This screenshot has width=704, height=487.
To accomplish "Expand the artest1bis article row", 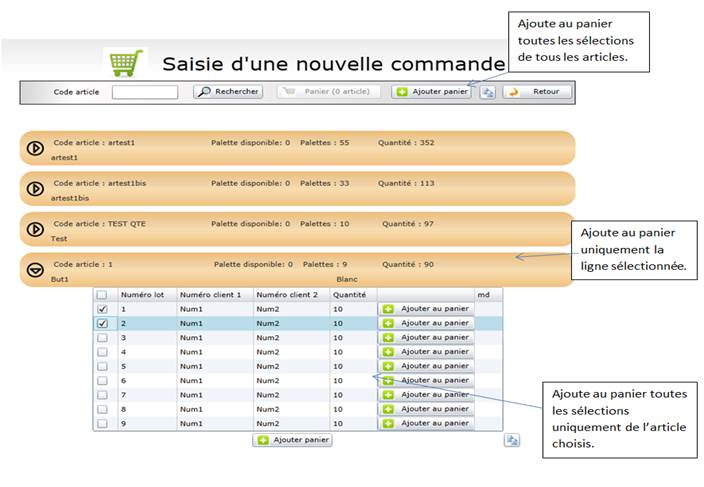I will [34, 188].
